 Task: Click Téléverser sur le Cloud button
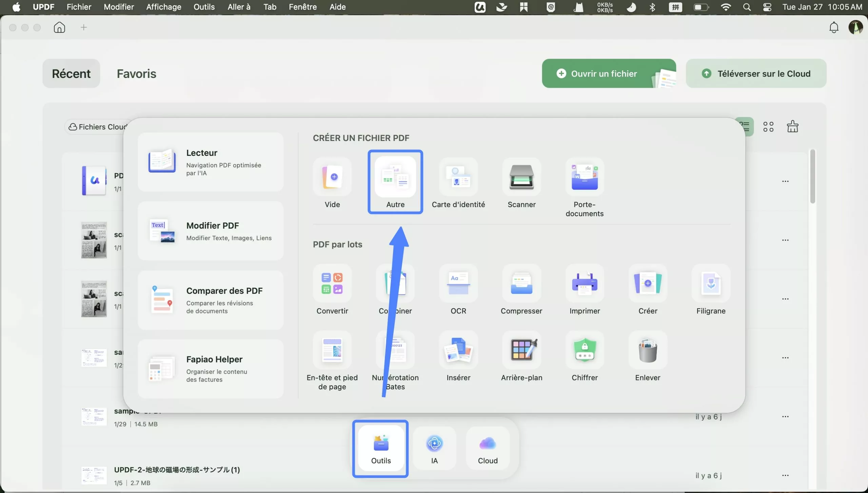point(756,74)
